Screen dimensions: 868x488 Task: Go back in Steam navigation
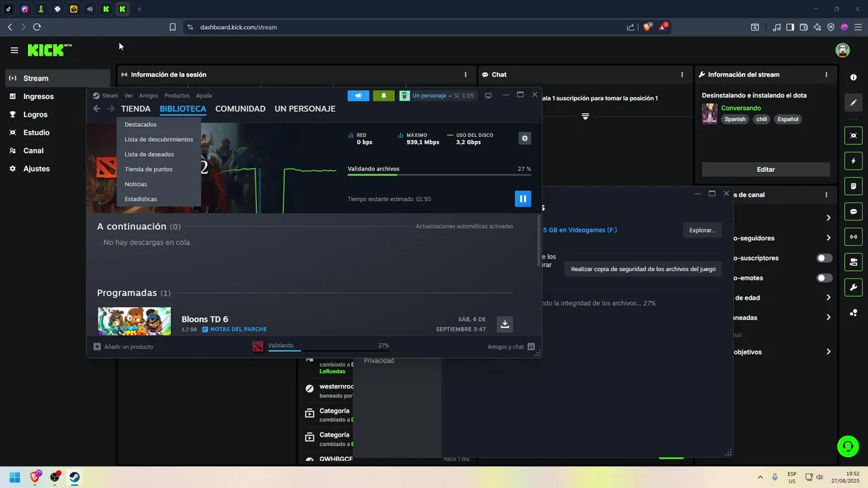[97, 108]
